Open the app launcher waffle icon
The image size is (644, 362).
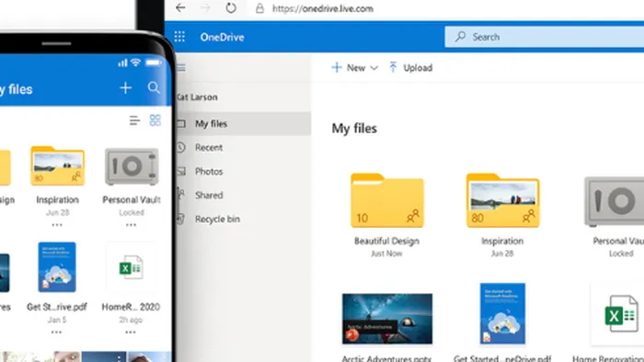179,37
